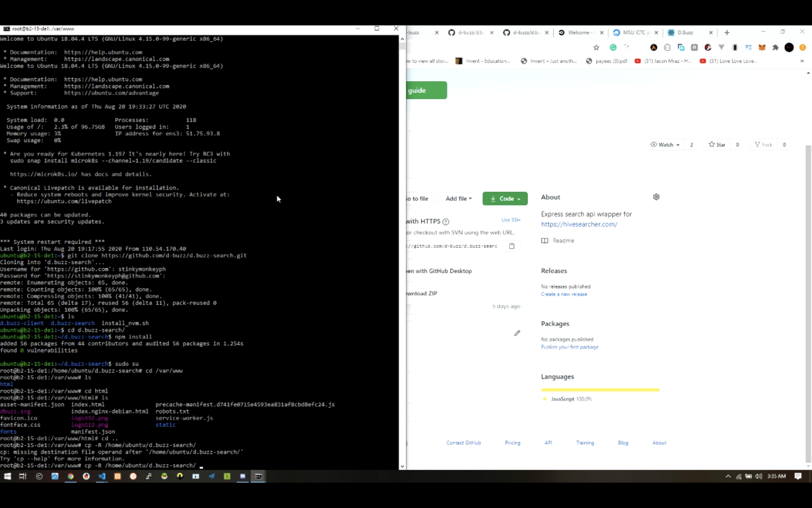The image size is (812, 508).
Task: Click Open with GitHub Desktop option
Action: click(439, 271)
